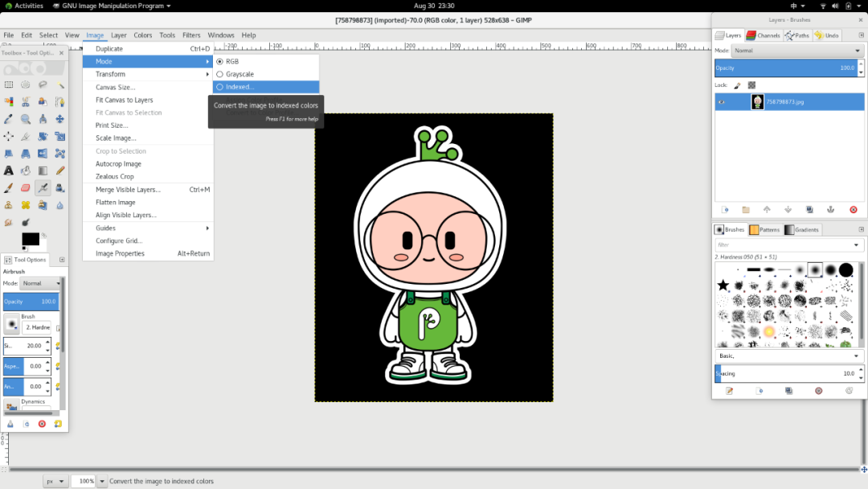
Task: Open the Colors menu
Action: tap(143, 35)
